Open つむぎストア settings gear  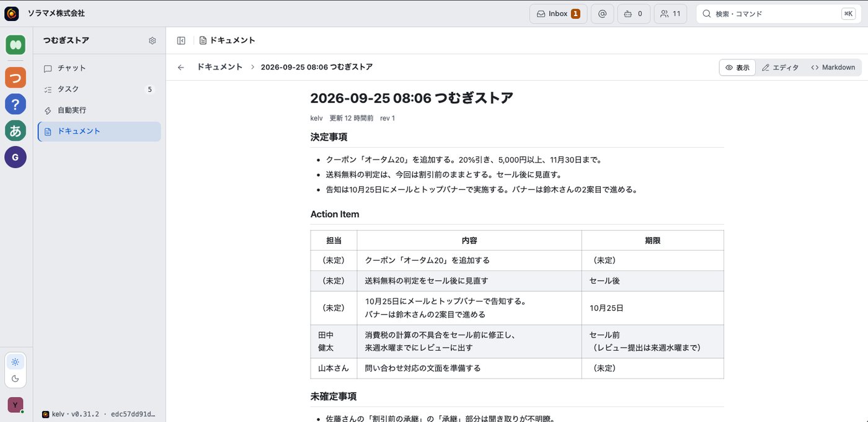pos(153,41)
